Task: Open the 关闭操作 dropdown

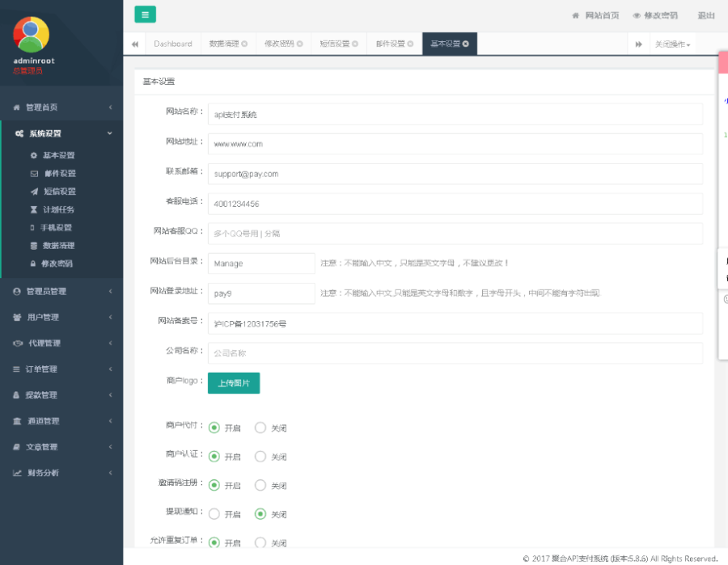Action: pos(672,44)
